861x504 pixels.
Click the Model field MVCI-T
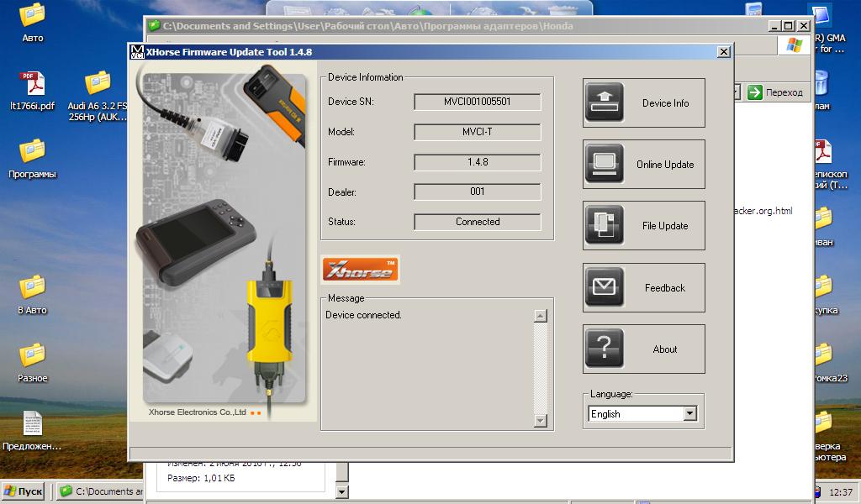point(478,132)
